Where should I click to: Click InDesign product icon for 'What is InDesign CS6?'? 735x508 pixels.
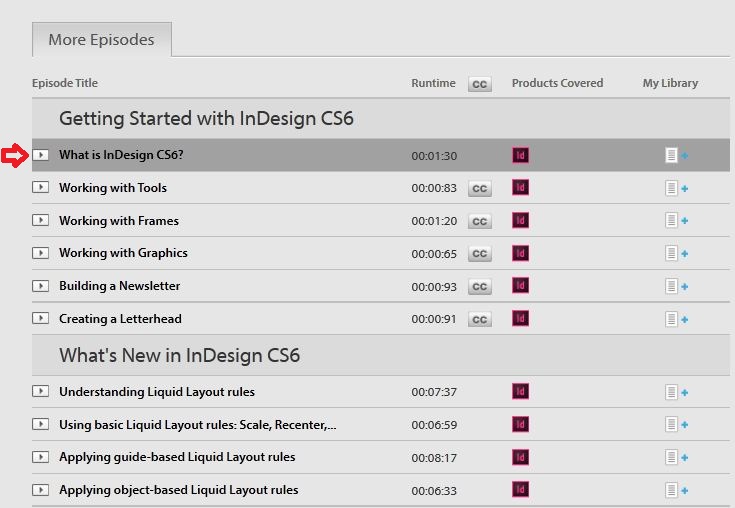pos(520,155)
